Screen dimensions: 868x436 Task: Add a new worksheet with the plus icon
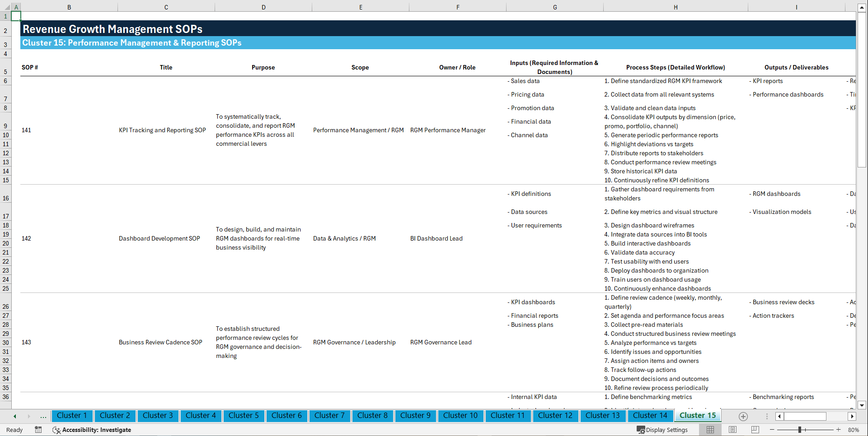[x=743, y=416]
